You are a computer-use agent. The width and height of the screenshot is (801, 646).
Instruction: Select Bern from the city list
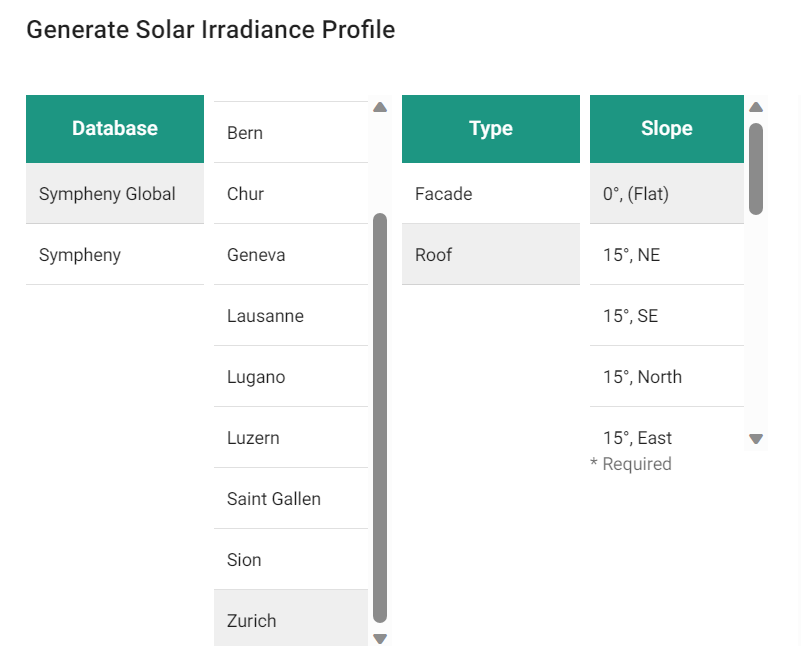point(290,133)
